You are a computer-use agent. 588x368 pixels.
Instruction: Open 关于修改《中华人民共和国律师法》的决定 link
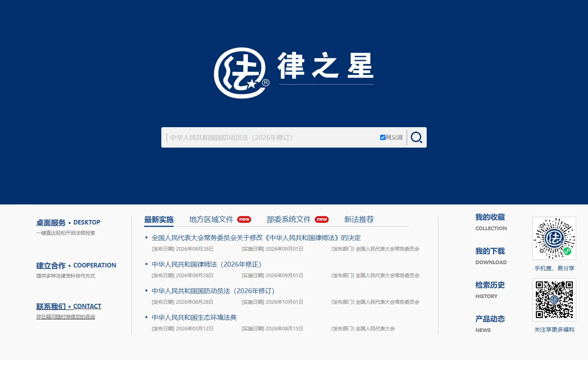(x=256, y=238)
